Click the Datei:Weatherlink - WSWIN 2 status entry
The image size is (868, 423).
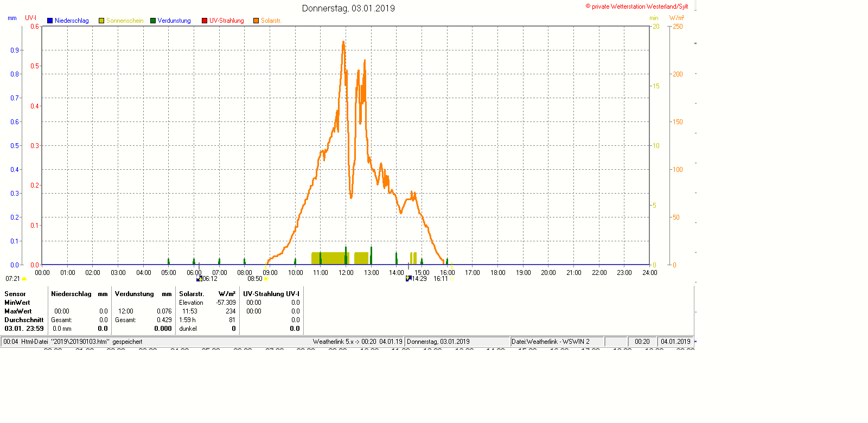point(550,342)
